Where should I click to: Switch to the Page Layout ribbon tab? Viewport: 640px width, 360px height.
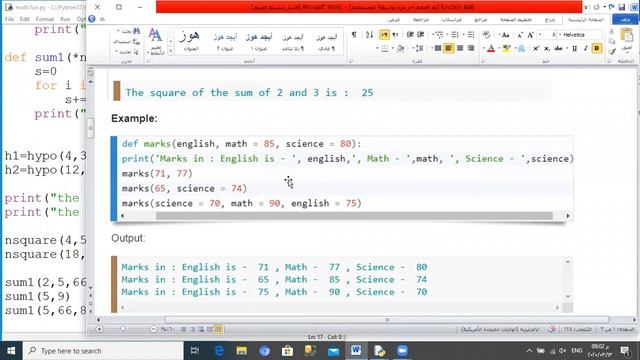click(516, 20)
